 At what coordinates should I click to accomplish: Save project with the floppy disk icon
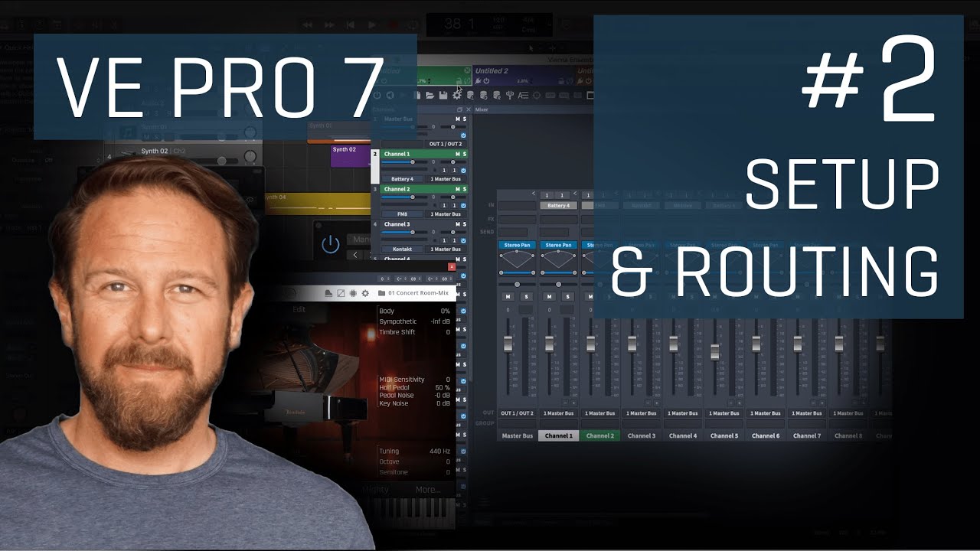[443, 95]
